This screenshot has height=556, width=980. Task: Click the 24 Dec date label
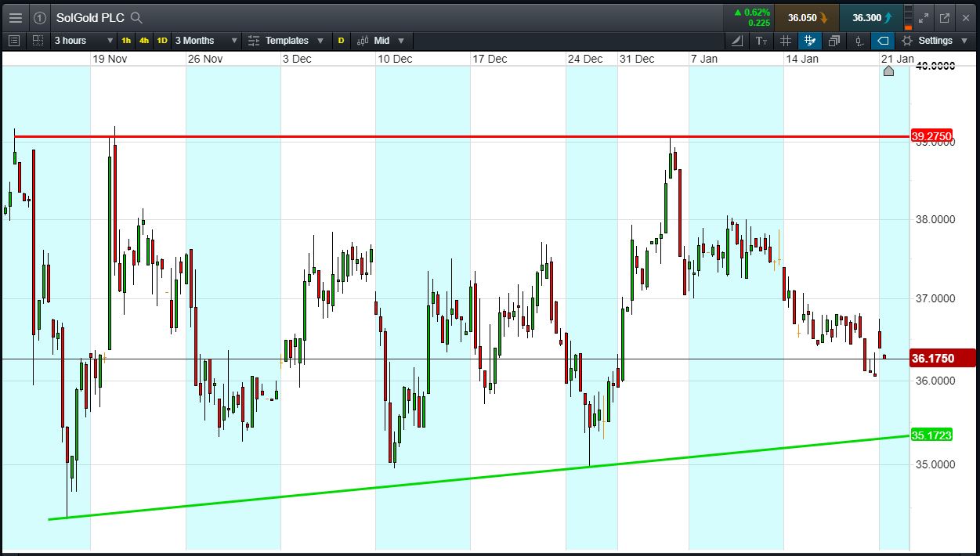(585, 59)
